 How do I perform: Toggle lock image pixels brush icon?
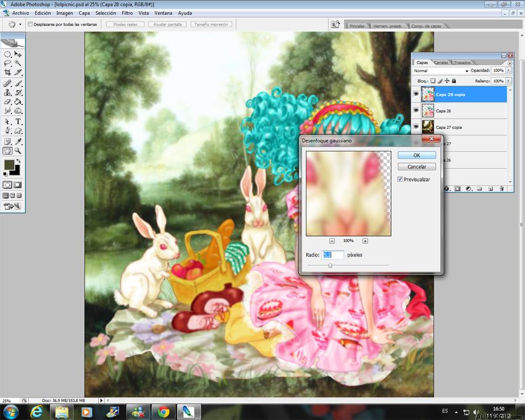440,81
